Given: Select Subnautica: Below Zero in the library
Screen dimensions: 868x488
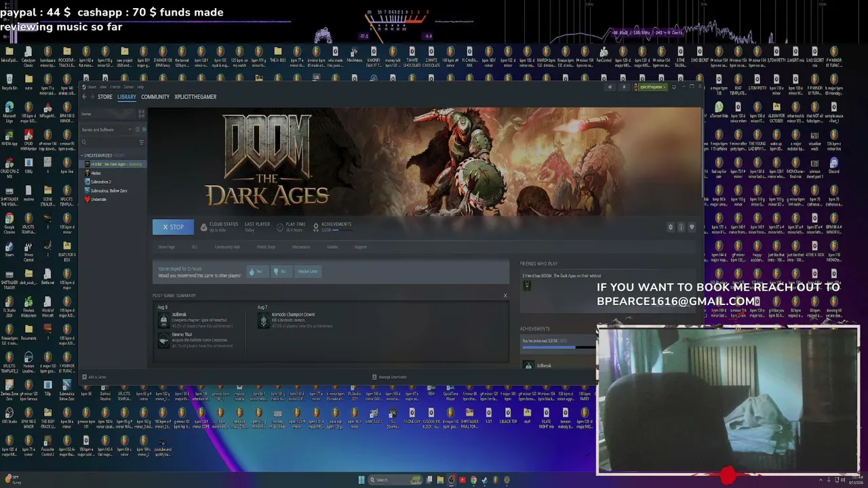Looking at the screenshot, I should (x=108, y=190).
